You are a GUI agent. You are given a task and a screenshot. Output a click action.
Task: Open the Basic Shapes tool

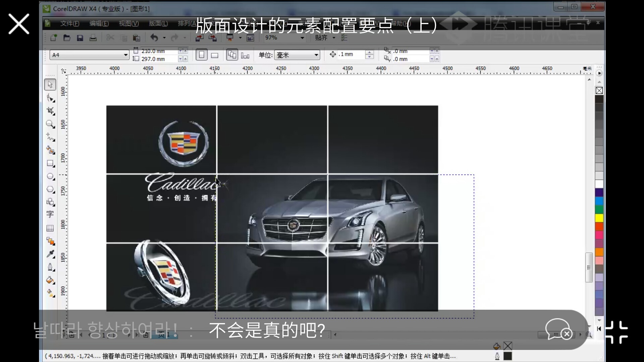pyautogui.click(x=50, y=202)
